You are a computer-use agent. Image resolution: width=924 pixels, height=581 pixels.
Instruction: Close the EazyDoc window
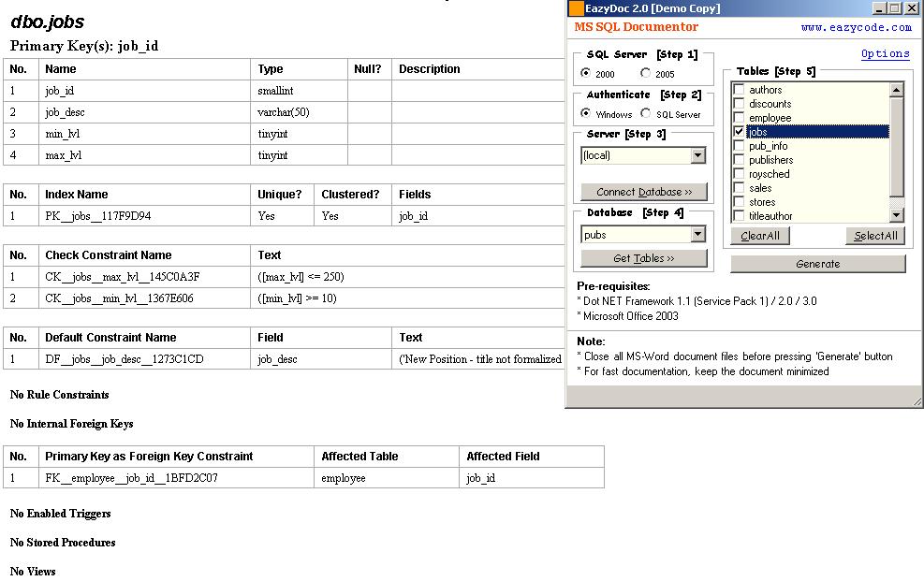tap(911, 8)
